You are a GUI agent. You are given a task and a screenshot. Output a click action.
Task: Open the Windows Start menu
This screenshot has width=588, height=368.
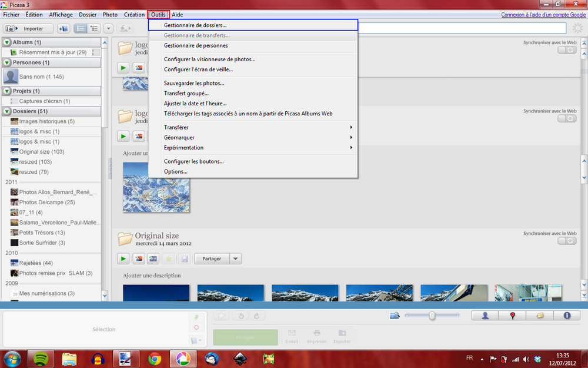12,359
